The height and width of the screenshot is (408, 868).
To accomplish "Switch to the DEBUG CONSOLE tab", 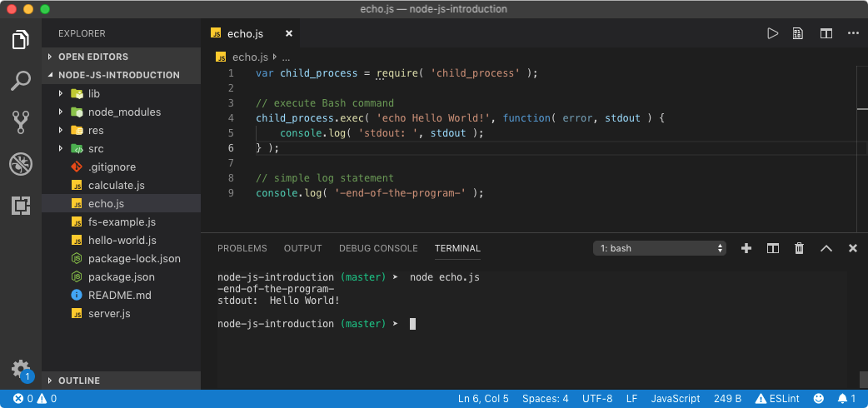I will (x=378, y=249).
